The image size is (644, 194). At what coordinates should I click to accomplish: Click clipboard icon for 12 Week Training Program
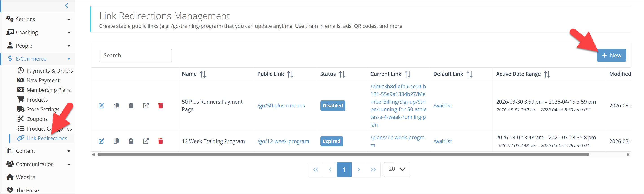(131, 141)
